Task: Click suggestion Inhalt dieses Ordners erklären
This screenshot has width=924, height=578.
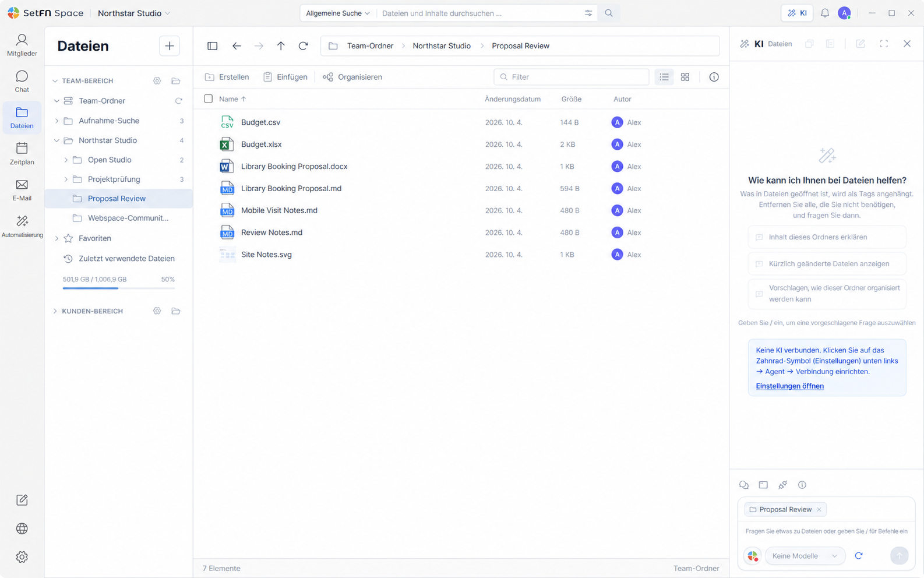Action: [x=827, y=237]
